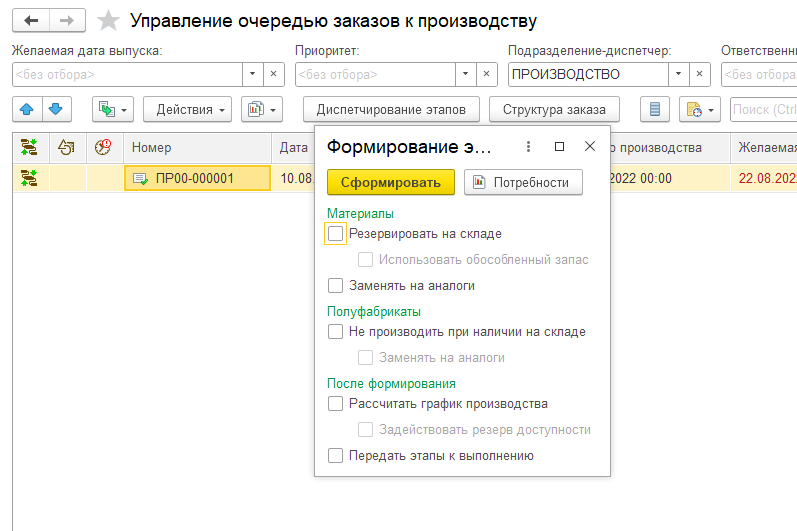Open the three-dot menu in the dialog
The width and height of the screenshot is (797, 531).
(529, 147)
